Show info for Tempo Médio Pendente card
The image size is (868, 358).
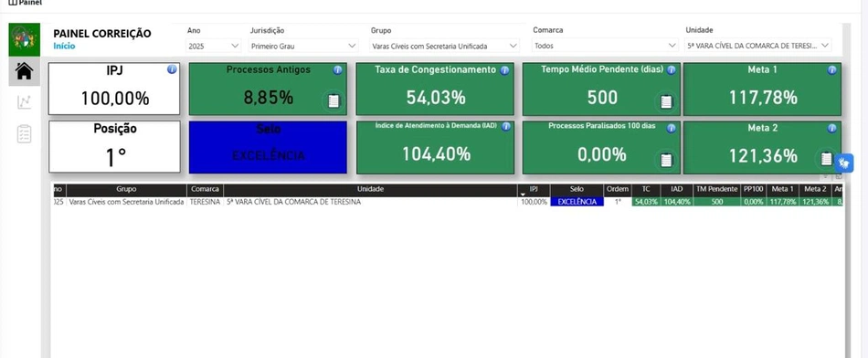tap(671, 70)
